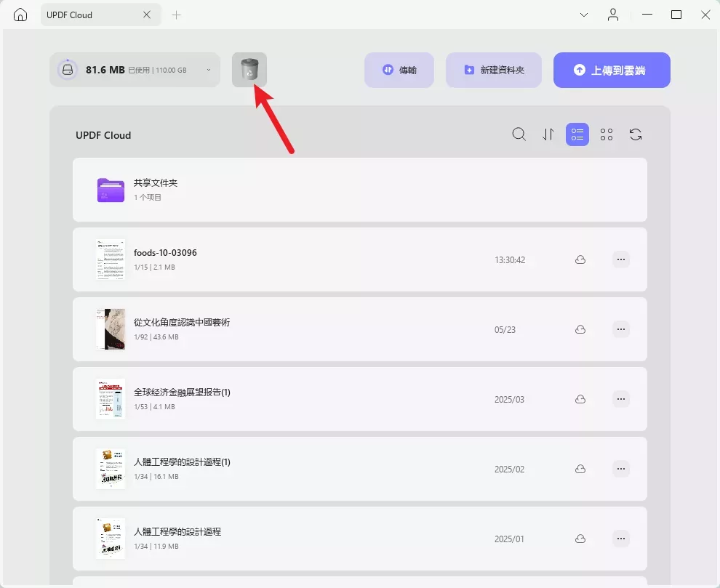Open foods-10-03096 thumbnail
The width and height of the screenshot is (720, 588).
pyautogui.click(x=111, y=259)
